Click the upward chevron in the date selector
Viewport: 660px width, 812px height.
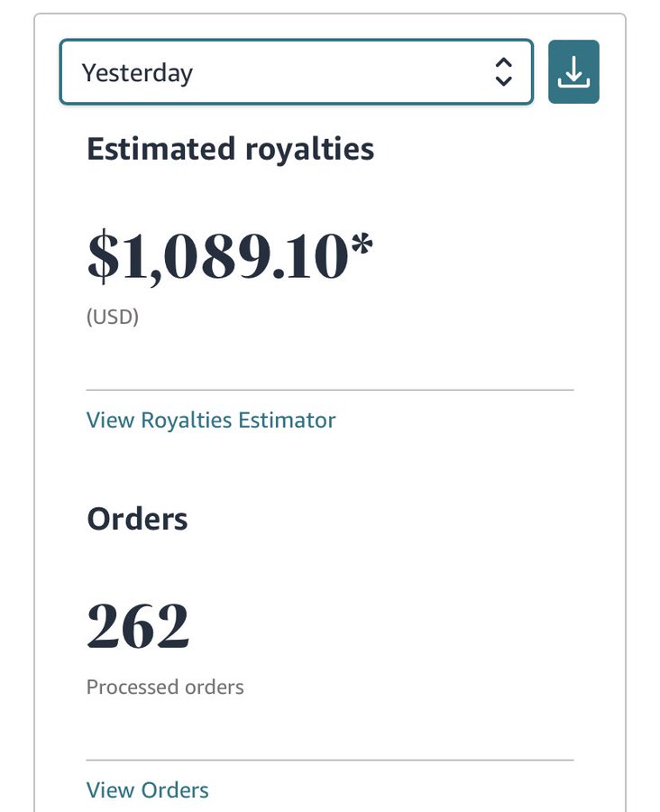(x=504, y=62)
